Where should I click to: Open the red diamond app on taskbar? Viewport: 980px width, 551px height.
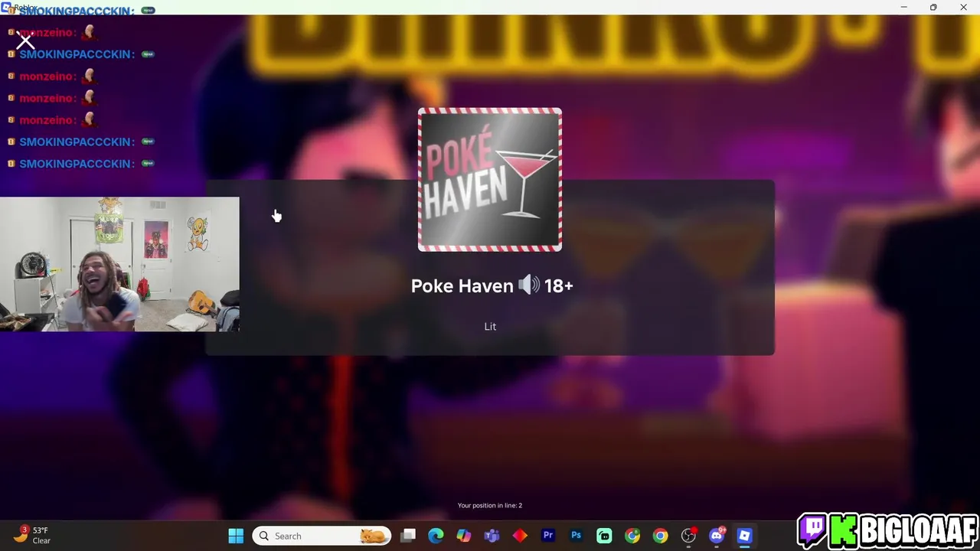click(x=520, y=536)
